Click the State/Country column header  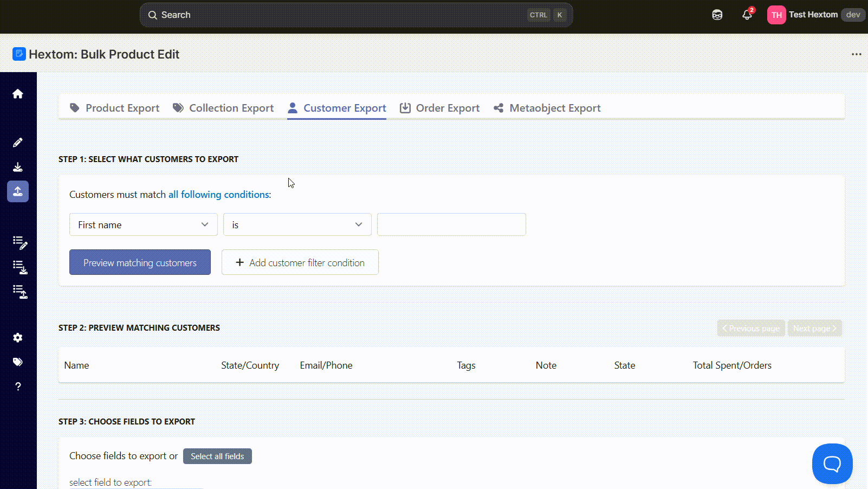pos(250,365)
